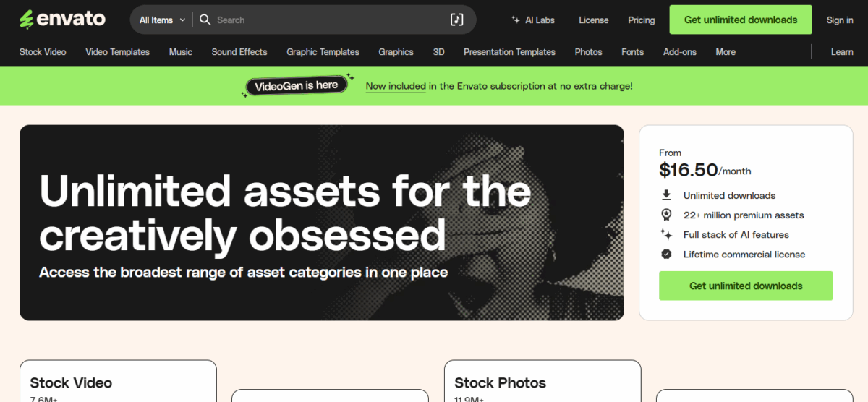Click Sign in
Image resolution: width=868 pixels, height=402 pixels.
click(840, 20)
